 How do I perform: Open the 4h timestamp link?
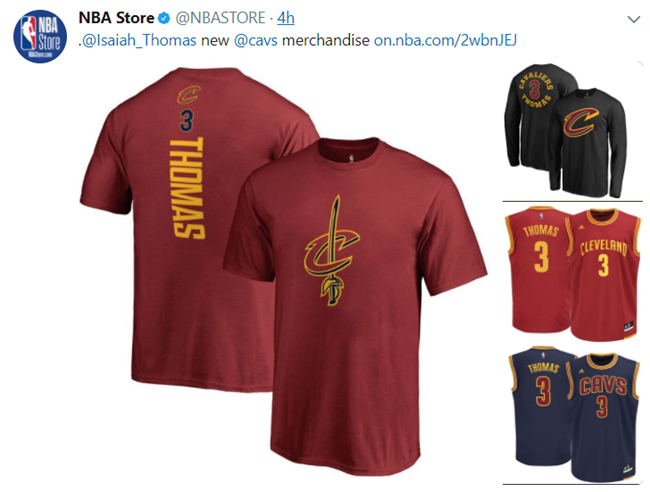point(286,18)
